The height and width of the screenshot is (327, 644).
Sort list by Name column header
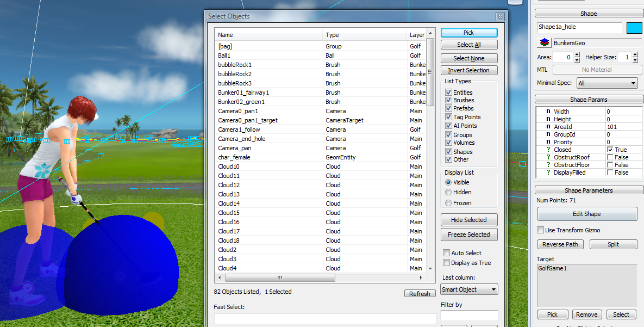[268, 35]
